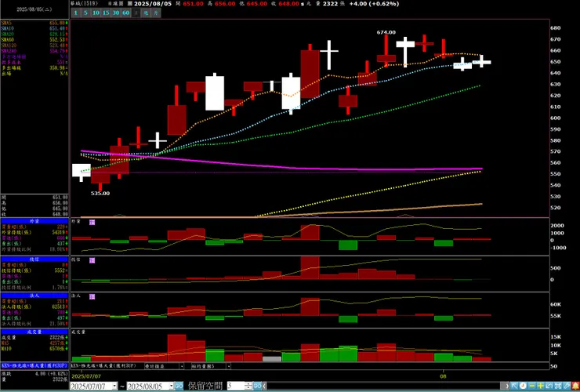This screenshot has height=392, width=580.
Task: Click the horizontal chart scrollbar track
Action: tap(382, 386)
